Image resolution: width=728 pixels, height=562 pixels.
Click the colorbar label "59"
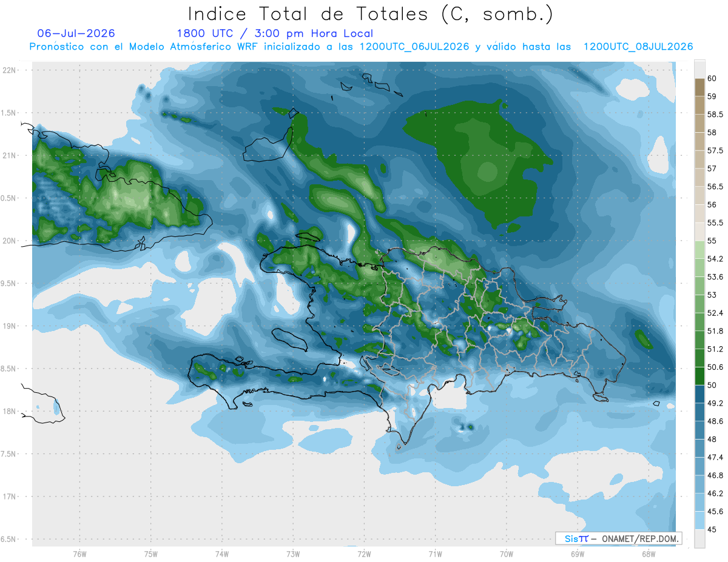tap(712, 96)
